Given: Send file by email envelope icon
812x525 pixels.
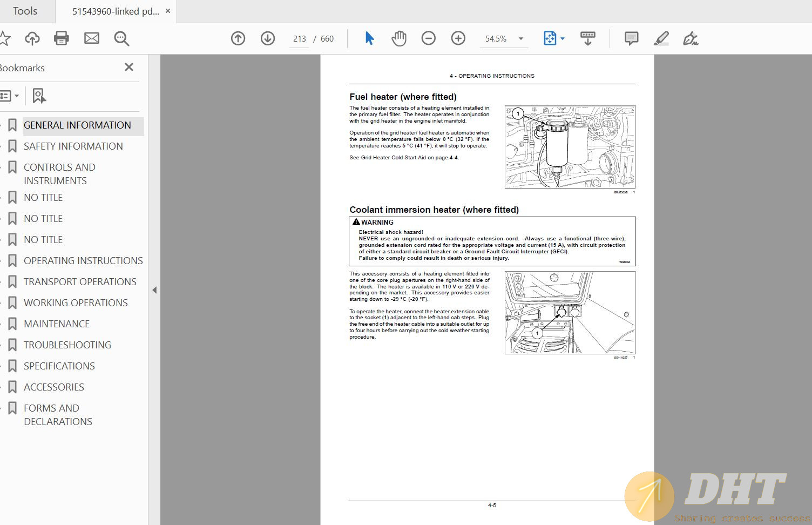Looking at the screenshot, I should click(x=92, y=38).
